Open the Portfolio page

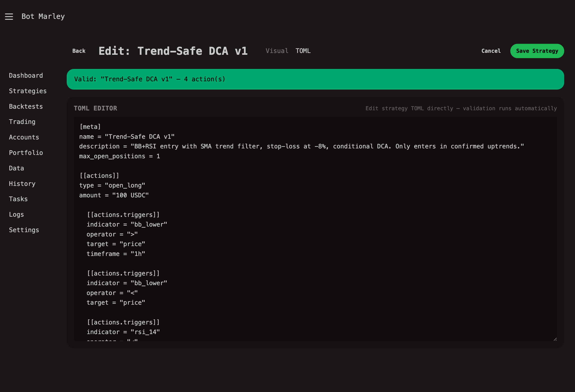point(26,153)
